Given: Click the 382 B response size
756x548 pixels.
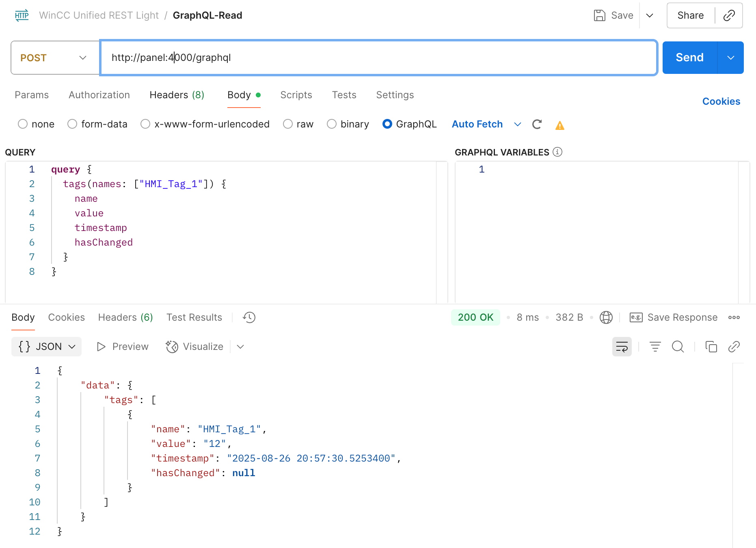Looking at the screenshot, I should (569, 317).
